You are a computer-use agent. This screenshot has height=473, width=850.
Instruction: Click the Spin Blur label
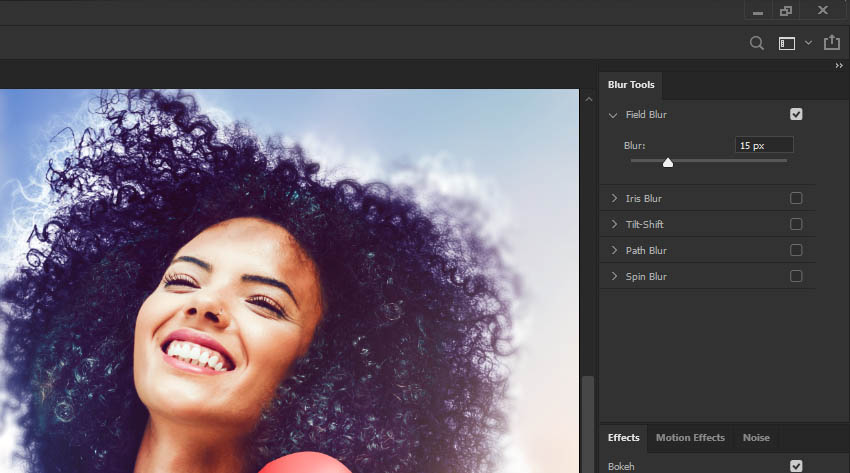646,277
